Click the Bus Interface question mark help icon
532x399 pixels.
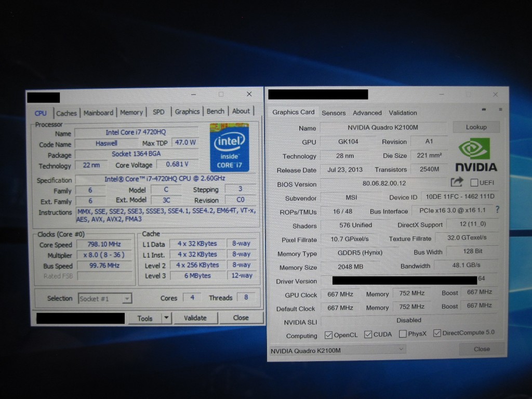(x=497, y=210)
